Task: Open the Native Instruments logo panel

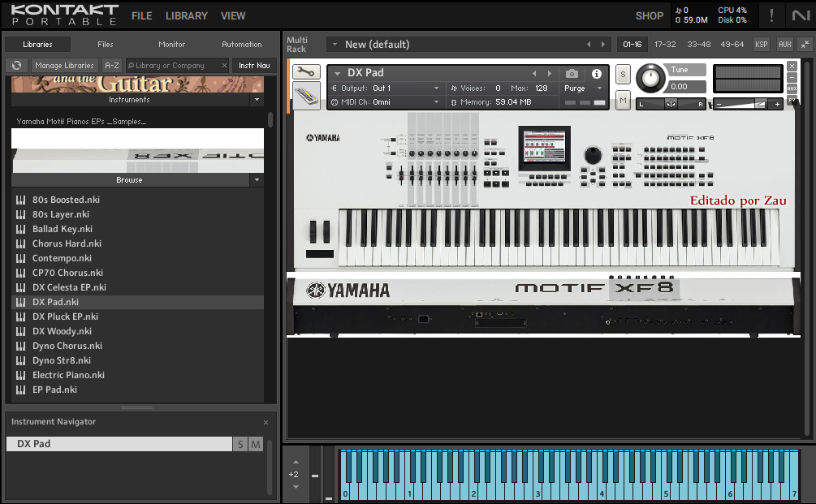Action: pos(801,15)
